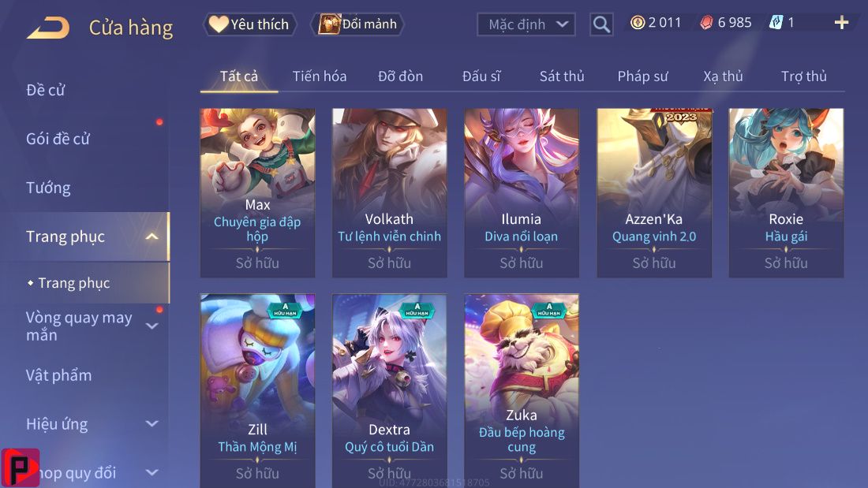
Task: Open the Mặc định sort dropdown
Action: point(526,24)
